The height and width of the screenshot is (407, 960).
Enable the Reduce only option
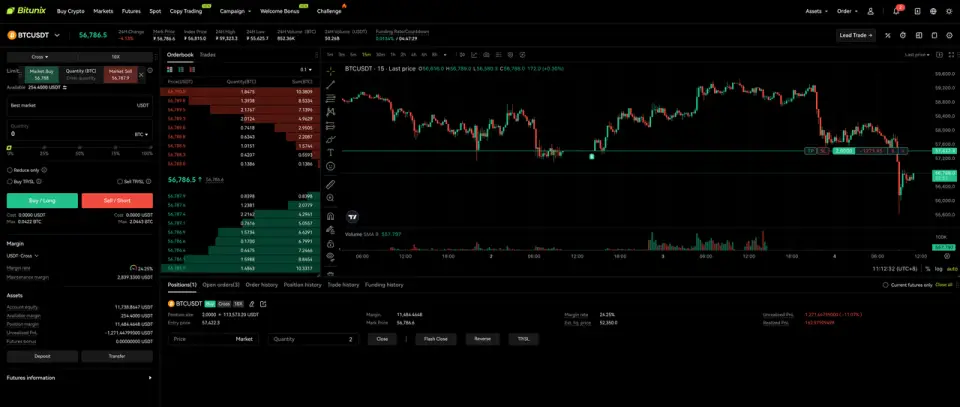pos(10,170)
